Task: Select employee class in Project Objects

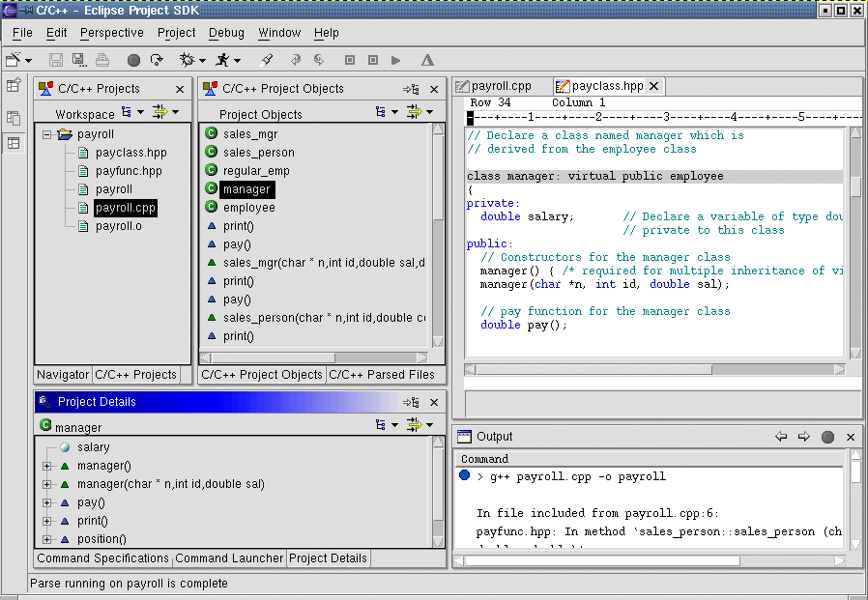Action: (249, 208)
